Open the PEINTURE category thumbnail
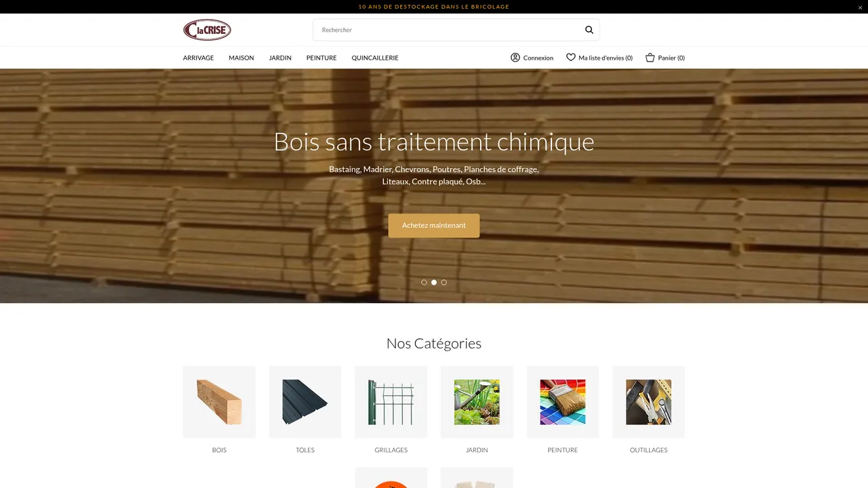This screenshot has height=488, width=868. click(563, 402)
